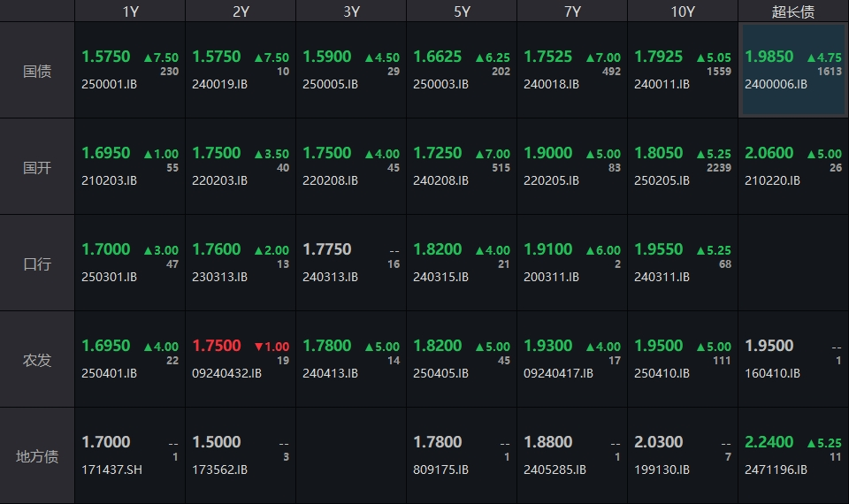Select the 200311.IB 7Y cell
This screenshot has width=849, height=504.
coord(572,263)
